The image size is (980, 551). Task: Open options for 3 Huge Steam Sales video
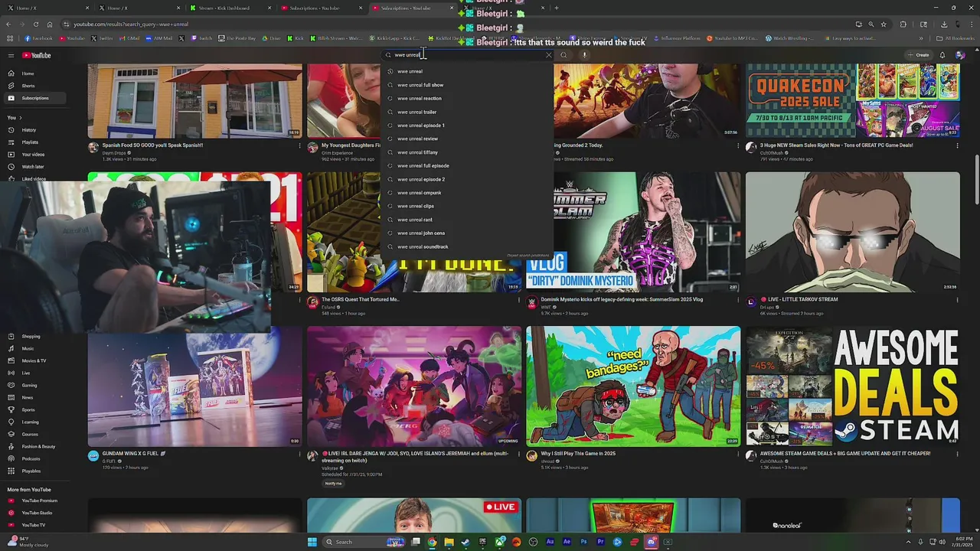tap(957, 145)
